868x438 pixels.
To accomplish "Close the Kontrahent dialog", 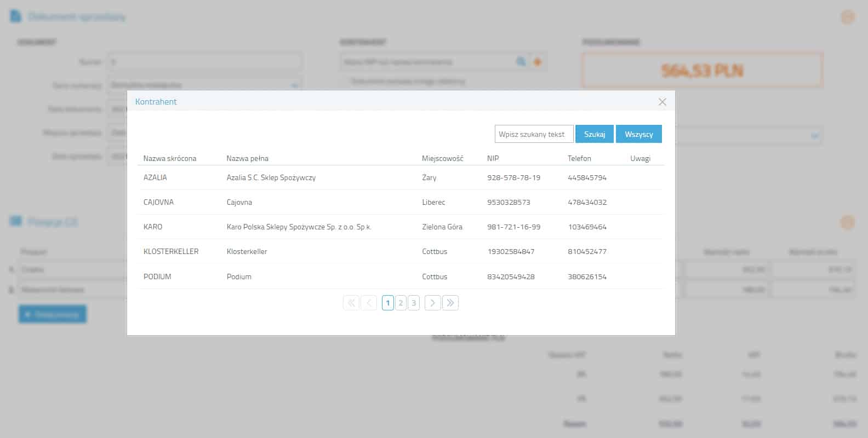I will (x=662, y=102).
